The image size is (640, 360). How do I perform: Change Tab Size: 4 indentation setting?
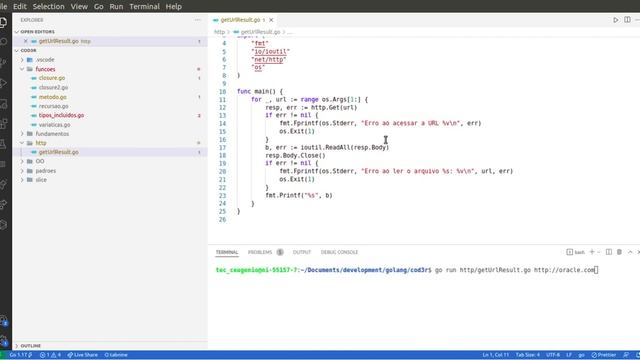[x=527, y=355]
